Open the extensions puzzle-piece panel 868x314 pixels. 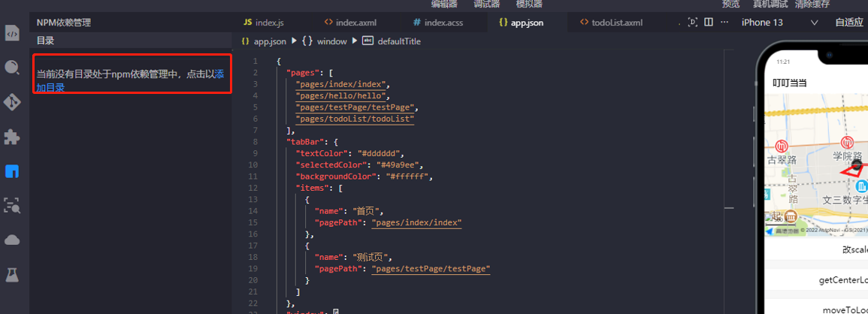point(12,137)
